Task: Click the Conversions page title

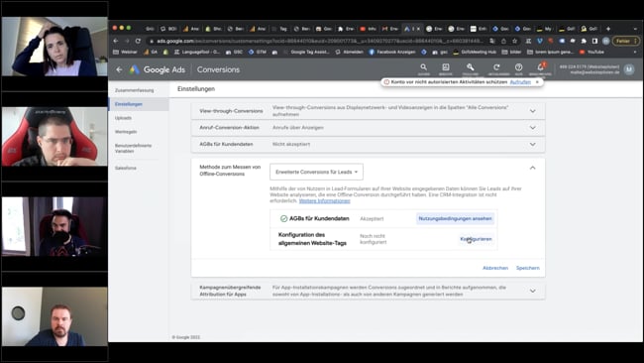Action: 218,69
